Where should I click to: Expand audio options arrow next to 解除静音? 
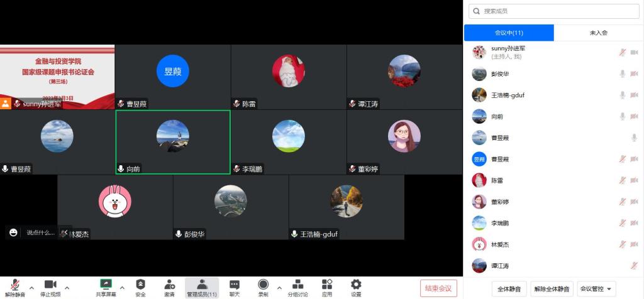click(31, 288)
